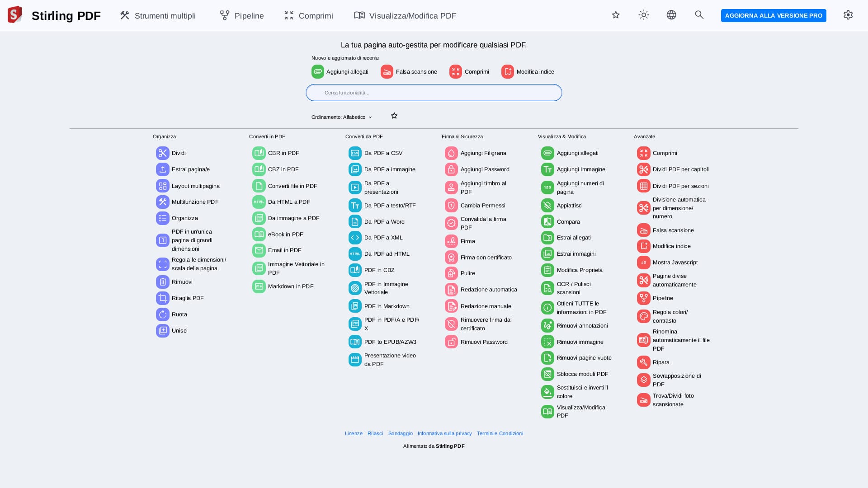
Task: Open the Ritaglia PDF crop icon
Action: pos(163,298)
